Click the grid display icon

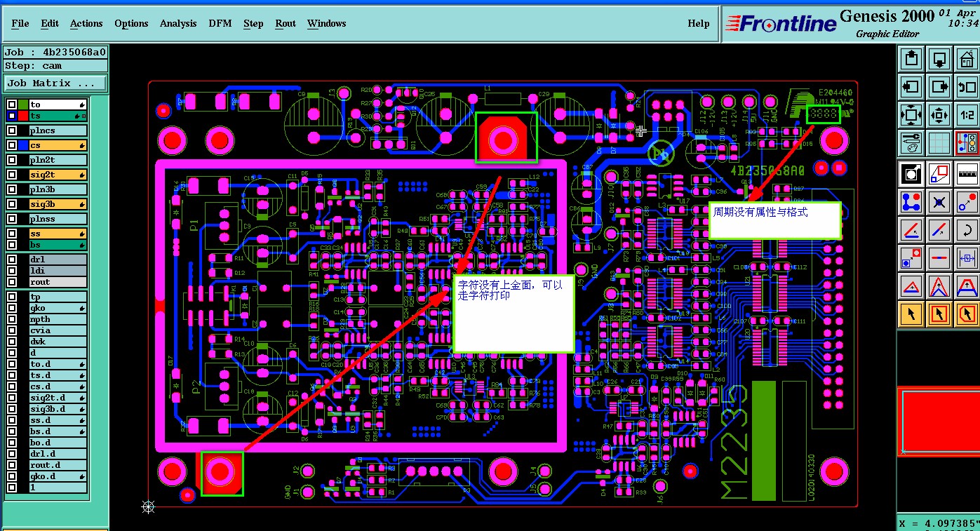pyautogui.click(x=939, y=143)
